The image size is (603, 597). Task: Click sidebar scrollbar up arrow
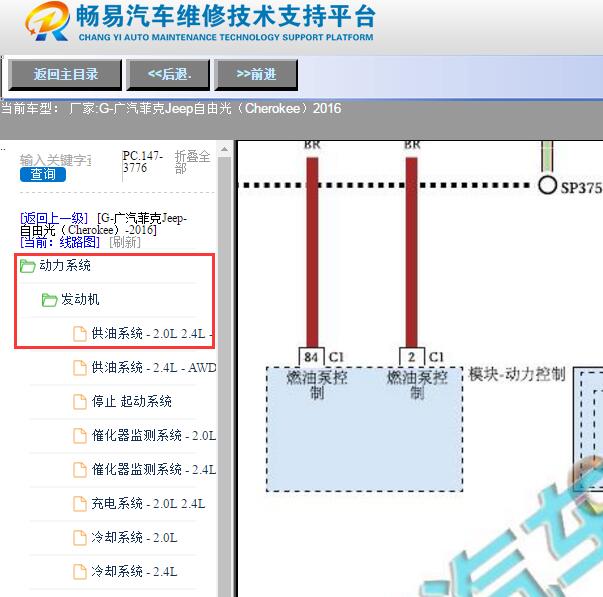pos(224,149)
